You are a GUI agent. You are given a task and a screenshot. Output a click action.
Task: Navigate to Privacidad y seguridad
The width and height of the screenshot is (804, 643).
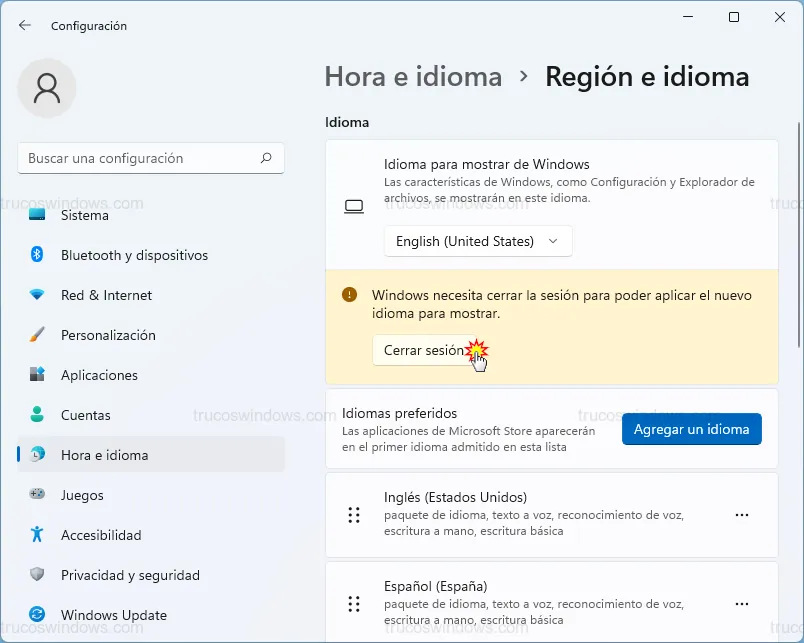[x=130, y=575]
